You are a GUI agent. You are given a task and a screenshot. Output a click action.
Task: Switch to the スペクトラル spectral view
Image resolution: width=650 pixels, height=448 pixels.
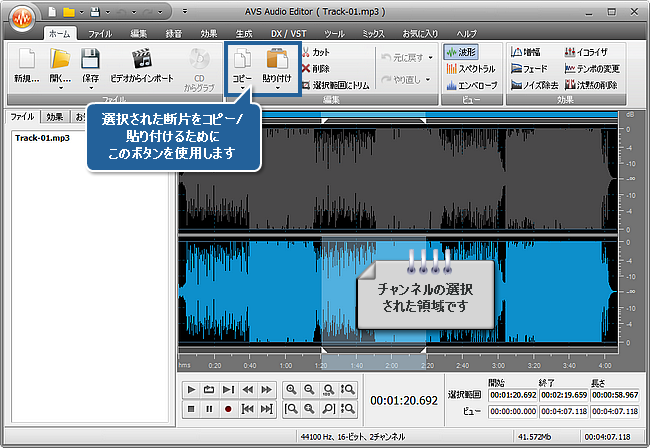point(471,68)
